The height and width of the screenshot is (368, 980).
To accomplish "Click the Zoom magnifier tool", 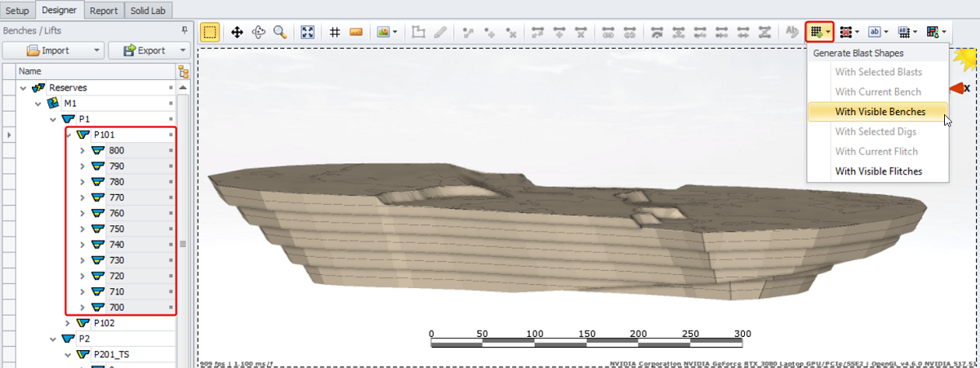I will (280, 32).
